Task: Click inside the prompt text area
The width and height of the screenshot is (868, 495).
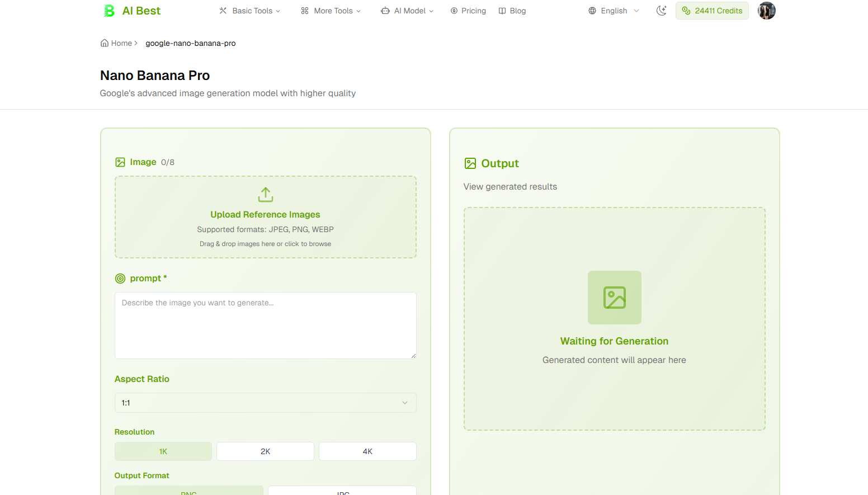Action: pos(265,324)
